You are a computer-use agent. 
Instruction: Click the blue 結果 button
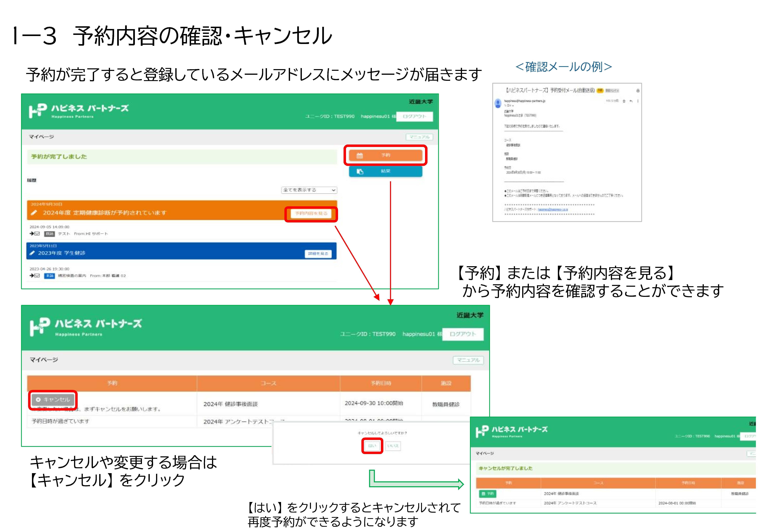385,171
